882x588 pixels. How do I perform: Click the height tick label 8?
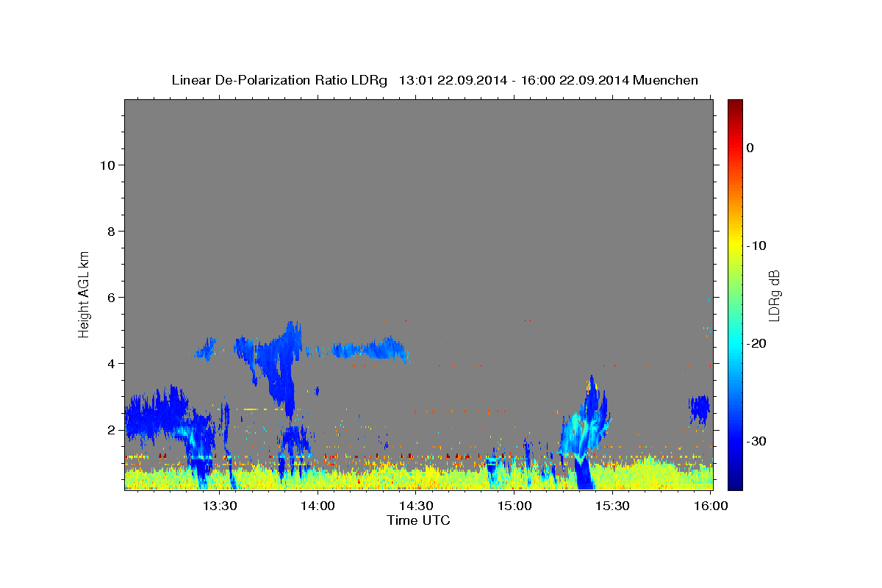click(111, 231)
